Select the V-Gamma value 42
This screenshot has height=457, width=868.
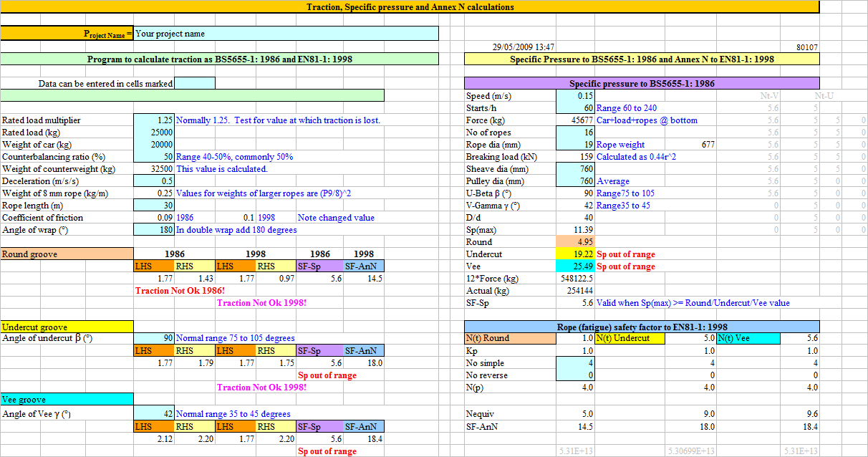(575, 206)
